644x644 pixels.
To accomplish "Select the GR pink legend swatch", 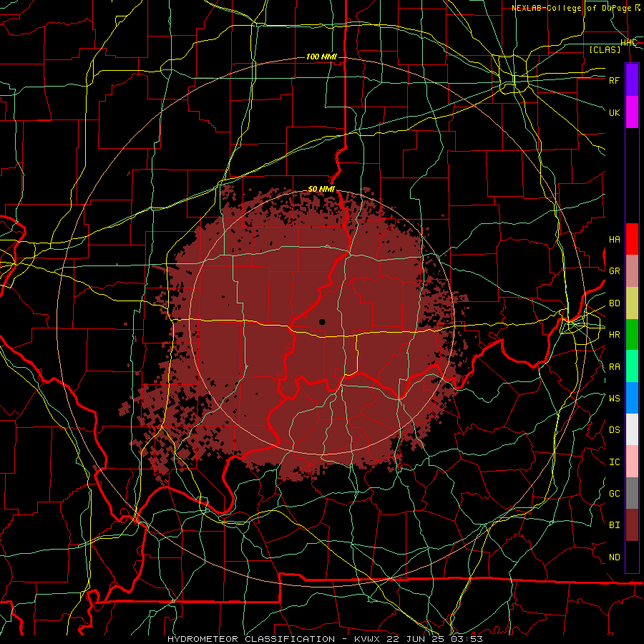I will [632, 270].
